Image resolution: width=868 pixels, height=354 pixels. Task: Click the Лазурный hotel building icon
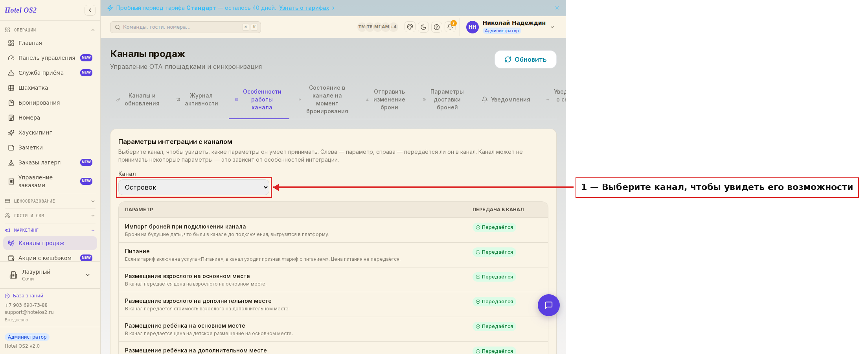[13, 275]
